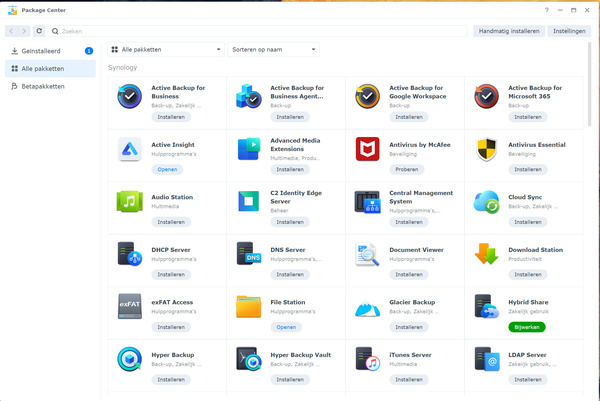Install Active Backup for Microsoft 365

tap(528, 117)
